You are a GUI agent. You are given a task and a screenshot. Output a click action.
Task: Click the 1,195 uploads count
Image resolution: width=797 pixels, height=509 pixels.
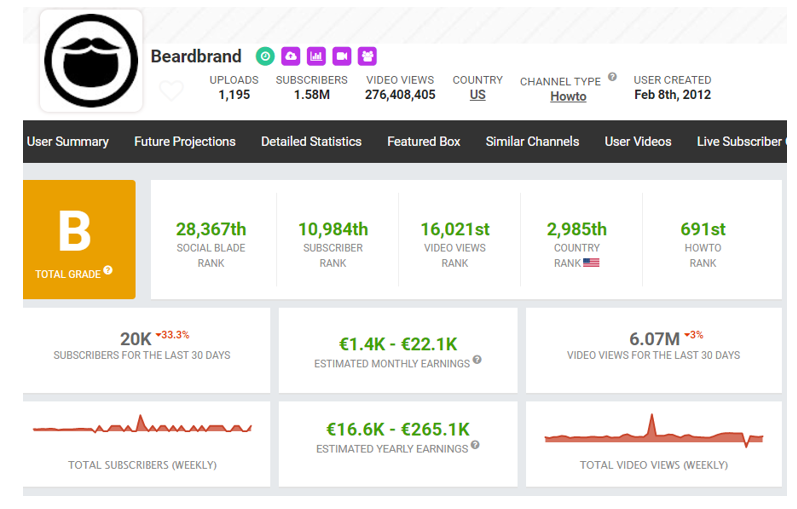pyautogui.click(x=234, y=95)
